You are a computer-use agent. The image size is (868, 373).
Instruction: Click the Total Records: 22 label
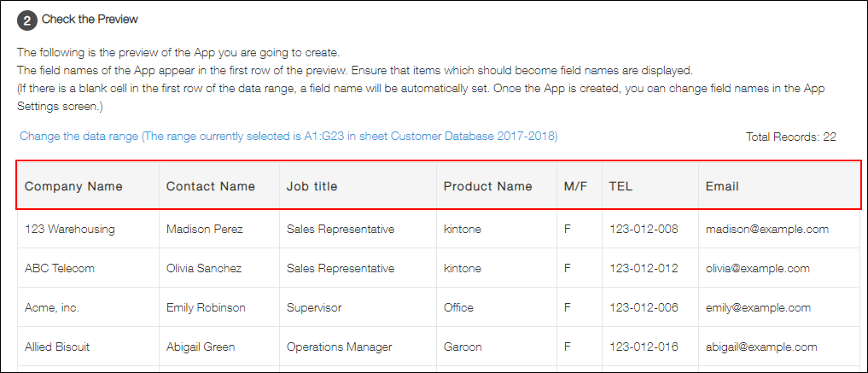tap(790, 137)
